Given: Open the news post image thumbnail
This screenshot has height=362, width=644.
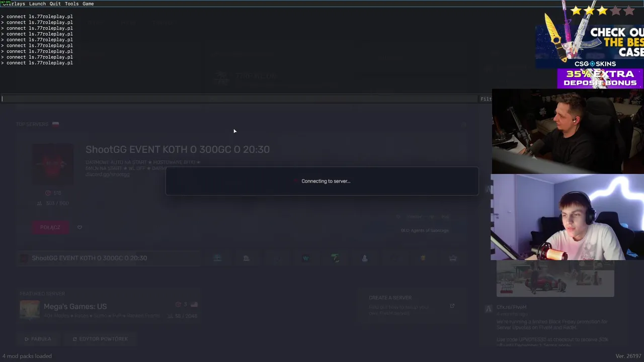Looking at the screenshot, I should coord(555,280).
